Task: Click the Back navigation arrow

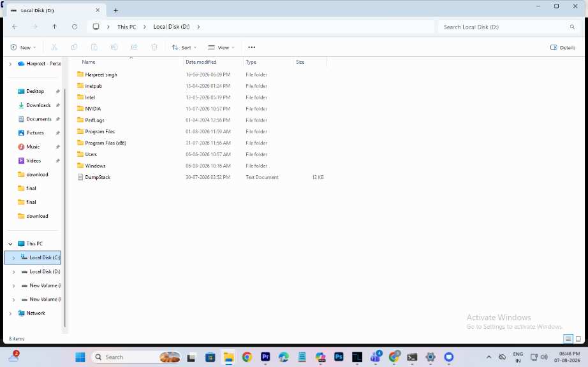Action: 15,27
